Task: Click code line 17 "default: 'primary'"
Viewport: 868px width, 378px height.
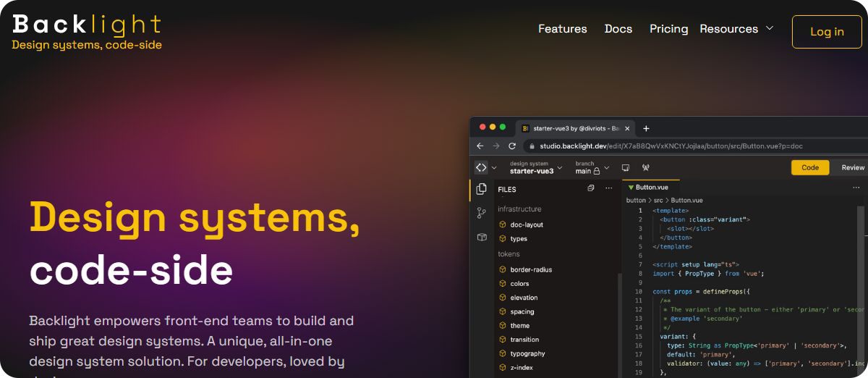Action: pos(702,355)
